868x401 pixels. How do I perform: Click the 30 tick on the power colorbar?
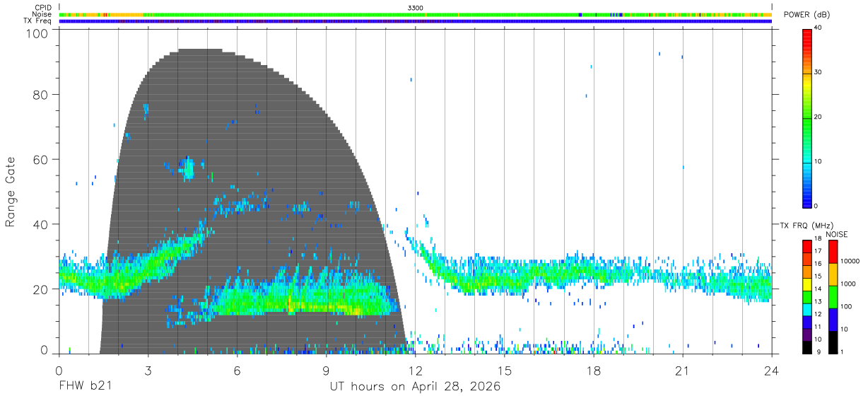click(x=818, y=73)
